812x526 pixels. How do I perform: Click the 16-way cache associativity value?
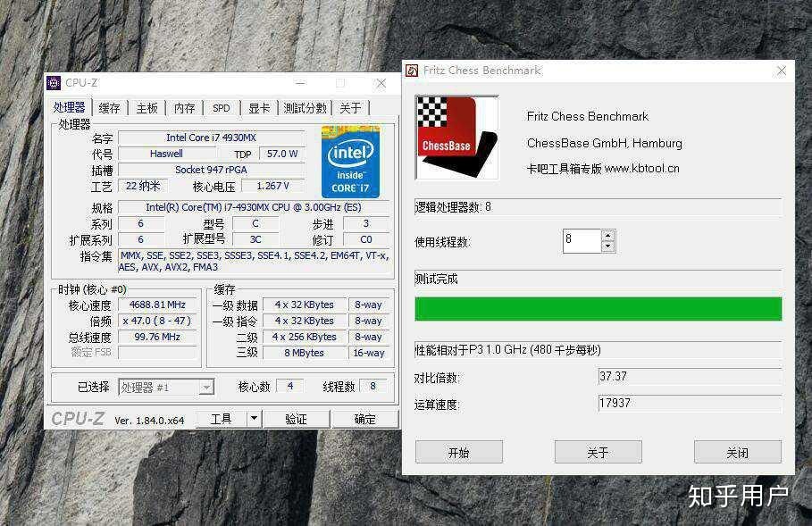[x=369, y=353]
